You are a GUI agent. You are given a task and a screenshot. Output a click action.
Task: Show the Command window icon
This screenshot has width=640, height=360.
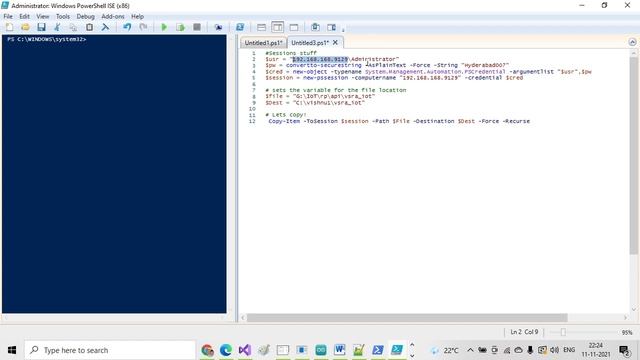[315, 27]
